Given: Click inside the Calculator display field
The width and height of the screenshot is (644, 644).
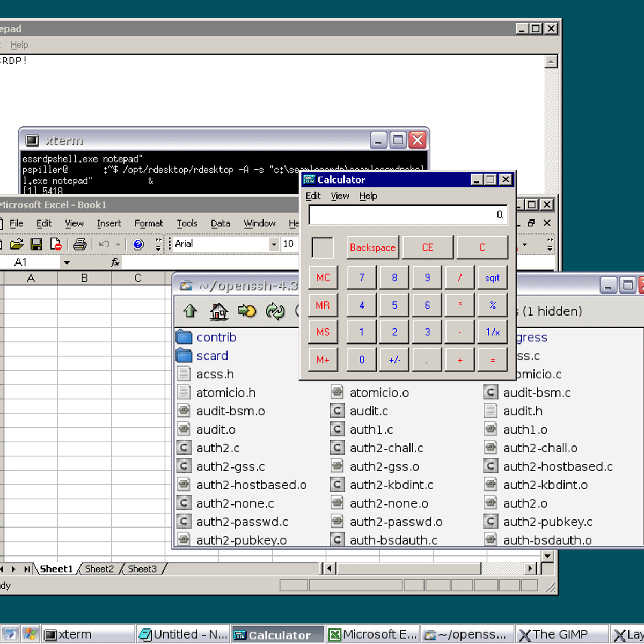Looking at the screenshot, I should pos(408,215).
